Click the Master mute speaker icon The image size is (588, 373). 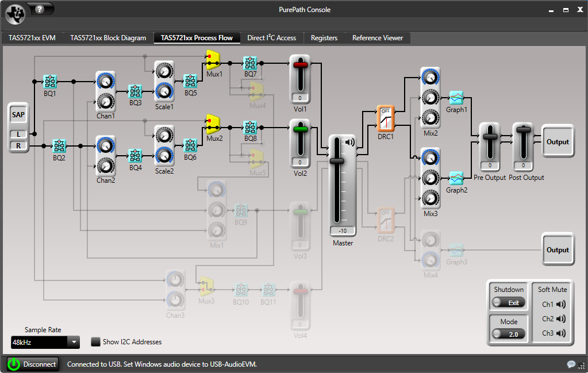(x=349, y=142)
